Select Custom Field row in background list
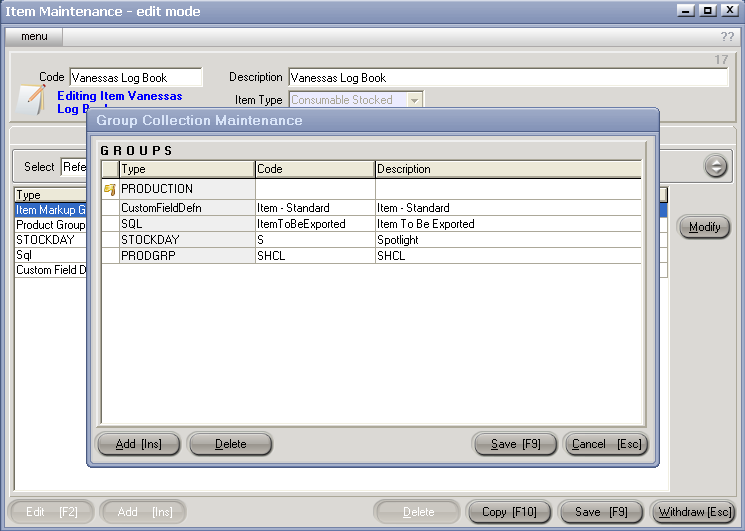The height and width of the screenshot is (531, 745). coord(51,270)
